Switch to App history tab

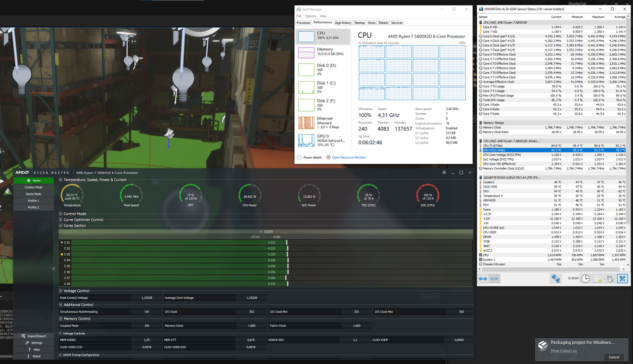(343, 23)
